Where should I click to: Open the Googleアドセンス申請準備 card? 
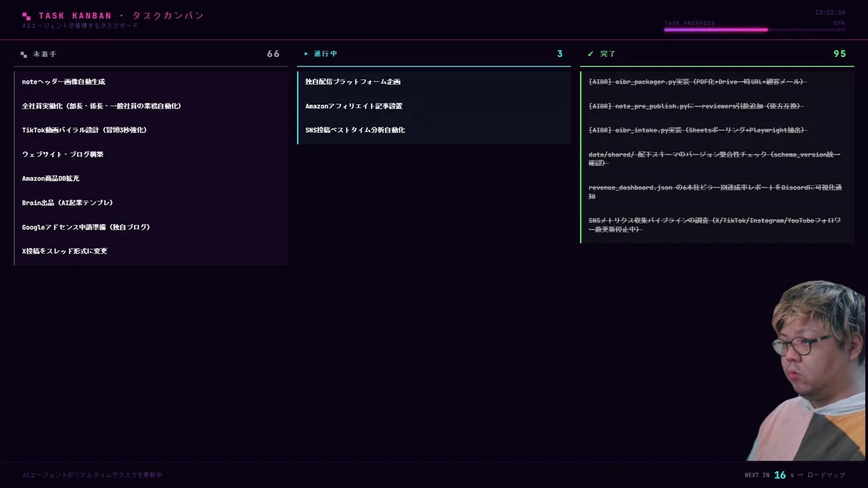tap(151, 227)
